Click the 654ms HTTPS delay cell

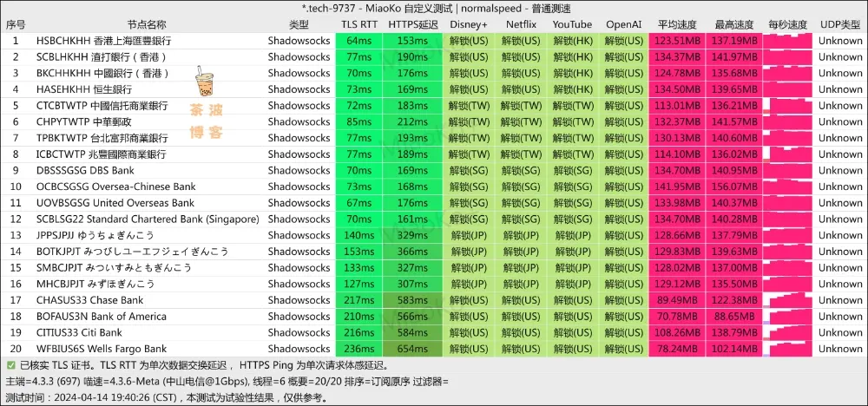[x=412, y=349]
